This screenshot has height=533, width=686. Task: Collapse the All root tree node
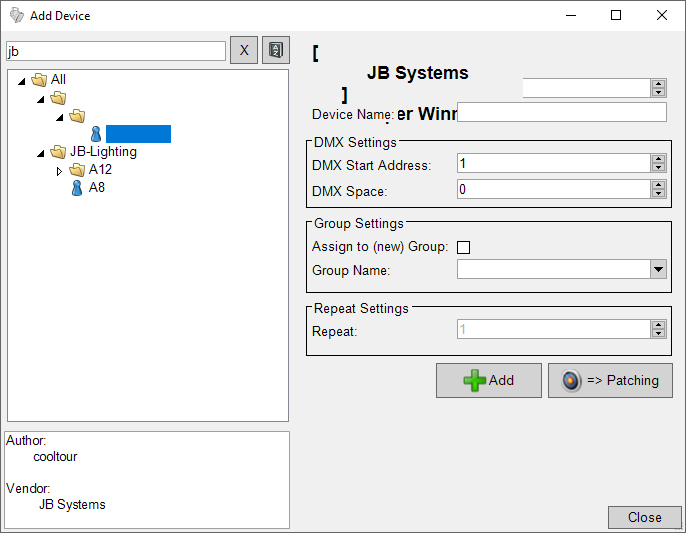[x=22, y=80]
